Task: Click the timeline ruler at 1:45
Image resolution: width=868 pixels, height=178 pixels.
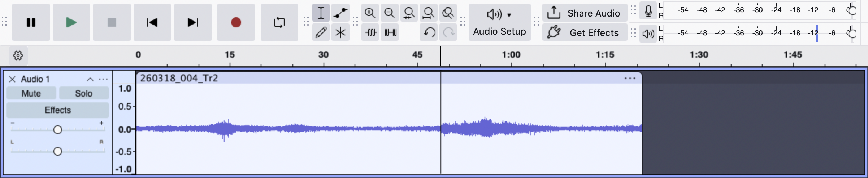Action: pyautogui.click(x=793, y=55)
